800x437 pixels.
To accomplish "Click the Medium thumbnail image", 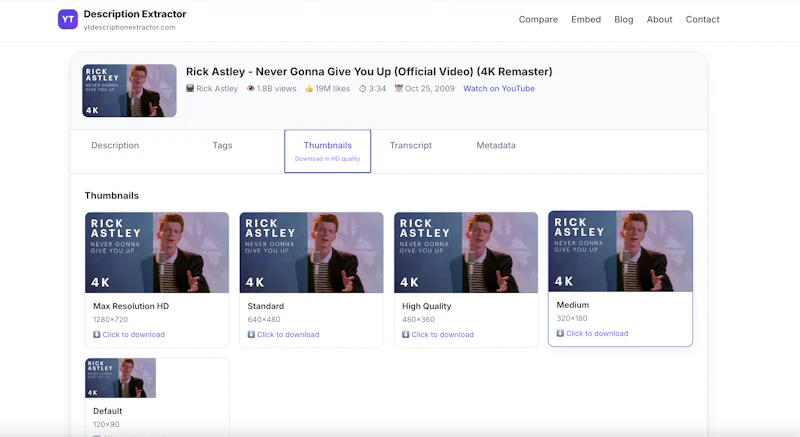I will pyautogui.click(x=620, y=251).
